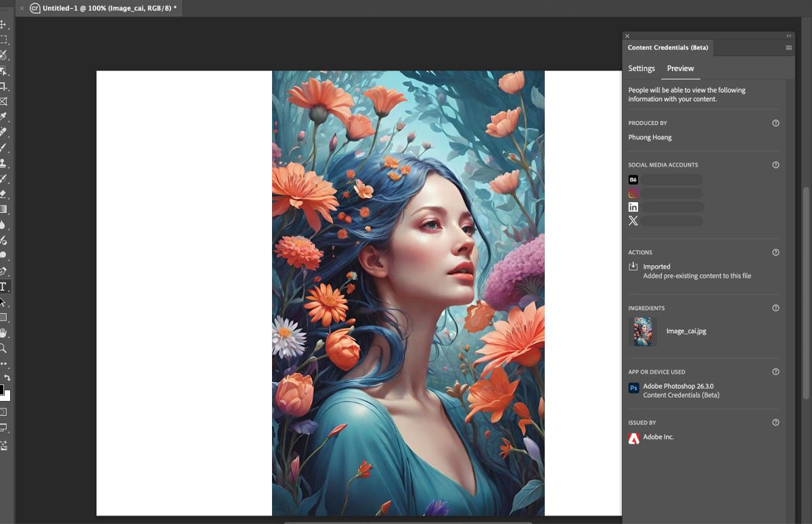Click the Behance account icon
Image resolution: width=812 pixels, height=524 pixels.
[x=633, y=179]
